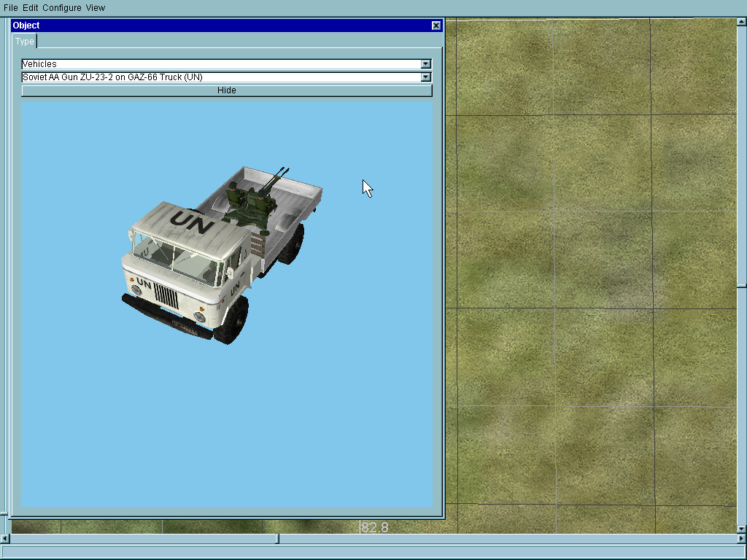Expand the ZU-23-2 GAZ-66 Truck dropdown arrow
The width and height of the screenshot is (747, 560).
[x=426, y=77]
